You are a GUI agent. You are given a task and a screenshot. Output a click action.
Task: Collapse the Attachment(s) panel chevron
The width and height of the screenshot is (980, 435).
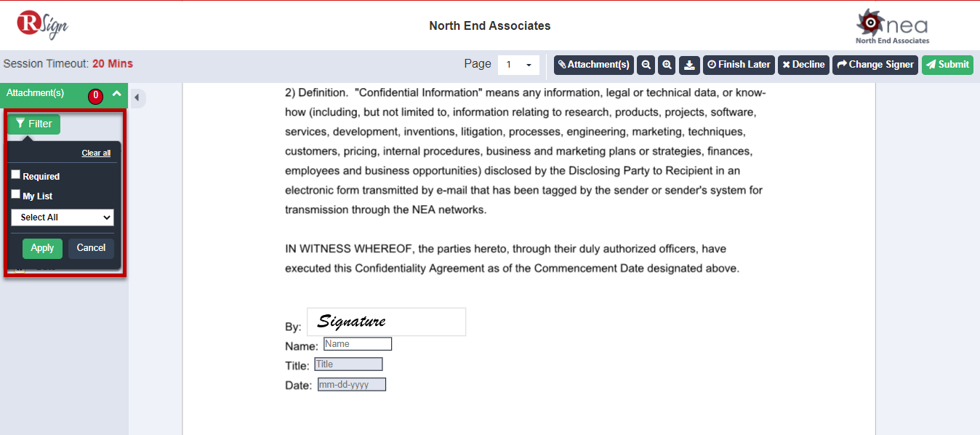[x=116, y=93]
